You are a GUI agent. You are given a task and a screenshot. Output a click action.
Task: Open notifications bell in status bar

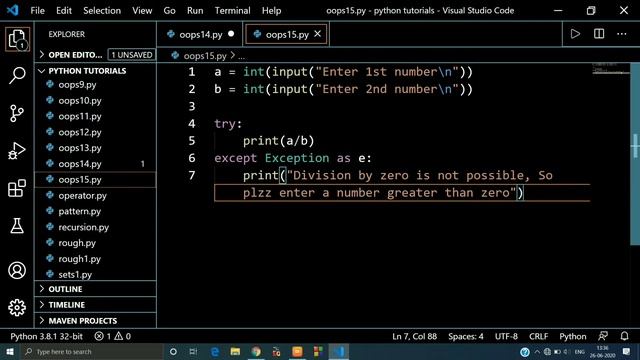624,336
